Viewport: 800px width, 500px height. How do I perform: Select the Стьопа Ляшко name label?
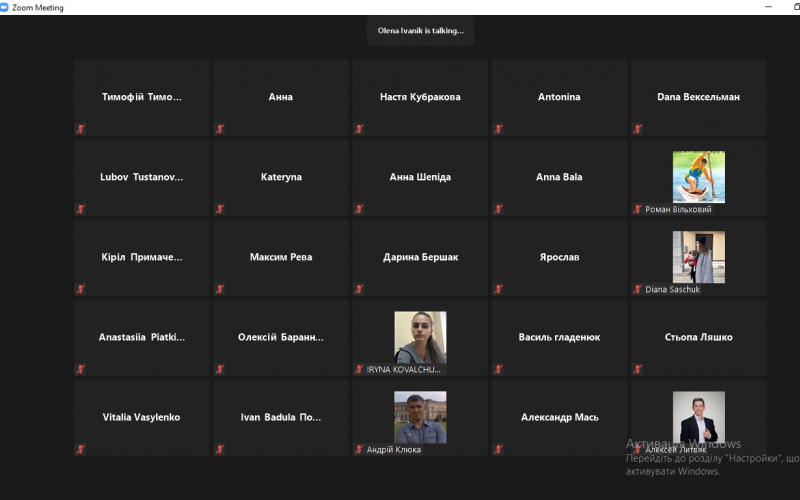coord(698,337)
